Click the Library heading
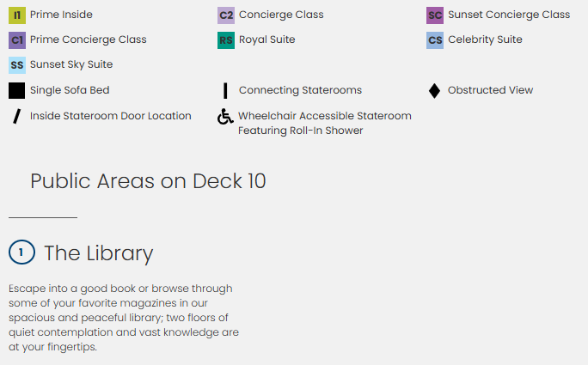Image resolution: width=588 pixels, height=365 pixels. (x=98, y=253)
